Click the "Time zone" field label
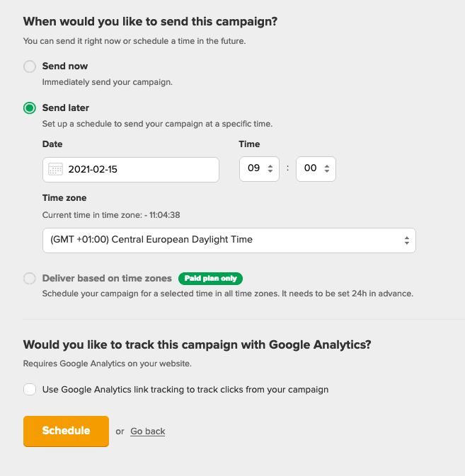The width and height of the screenshot is (465, 476). 64,198
